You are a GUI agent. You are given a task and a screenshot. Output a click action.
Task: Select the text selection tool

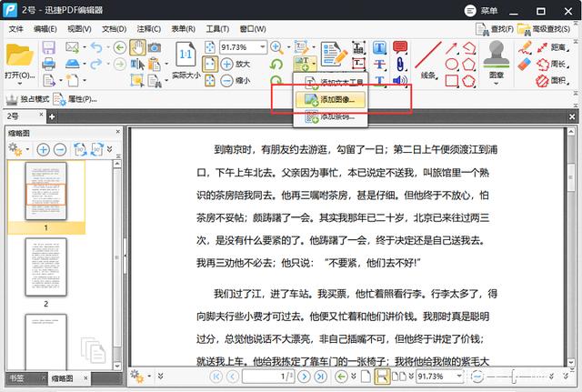click(137, 65)
